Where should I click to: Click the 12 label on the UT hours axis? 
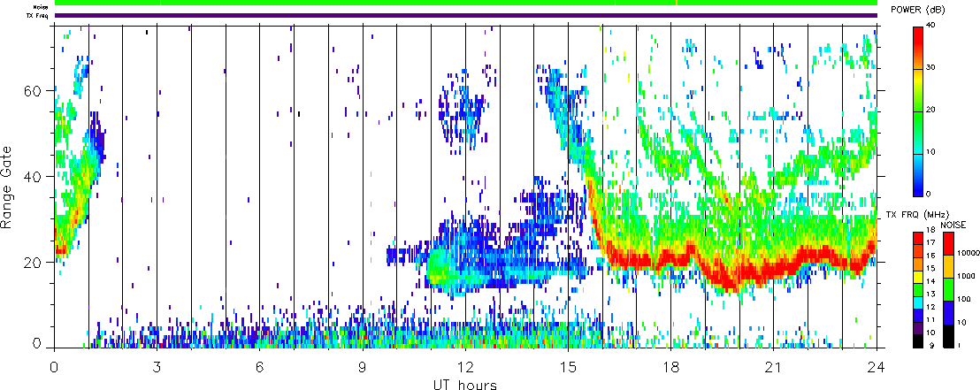tap(465, 366)
